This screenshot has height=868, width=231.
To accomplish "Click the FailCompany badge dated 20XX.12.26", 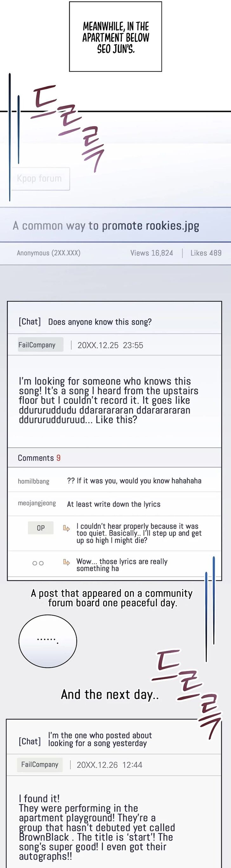I will click(40, 765).
